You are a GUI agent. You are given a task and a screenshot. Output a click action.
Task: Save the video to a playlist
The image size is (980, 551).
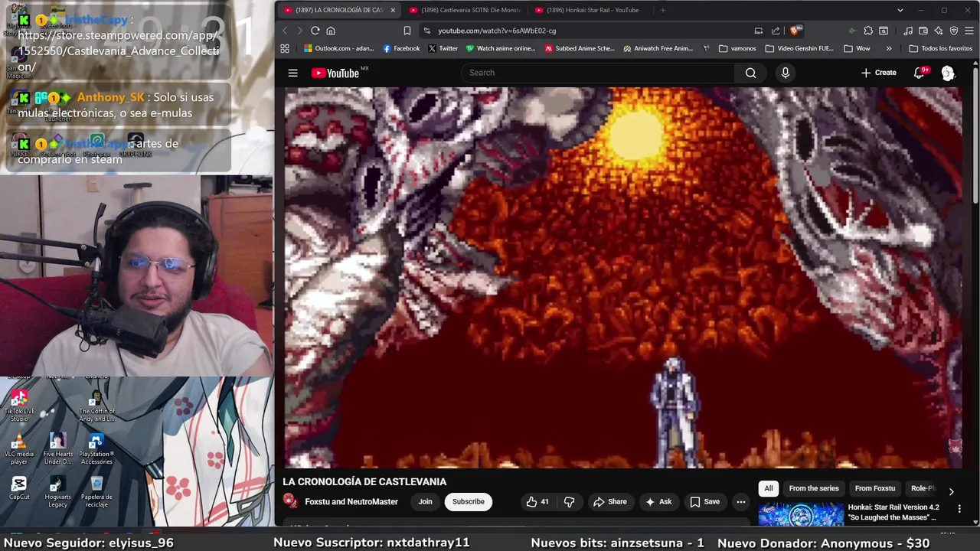[x=705, y=502]
